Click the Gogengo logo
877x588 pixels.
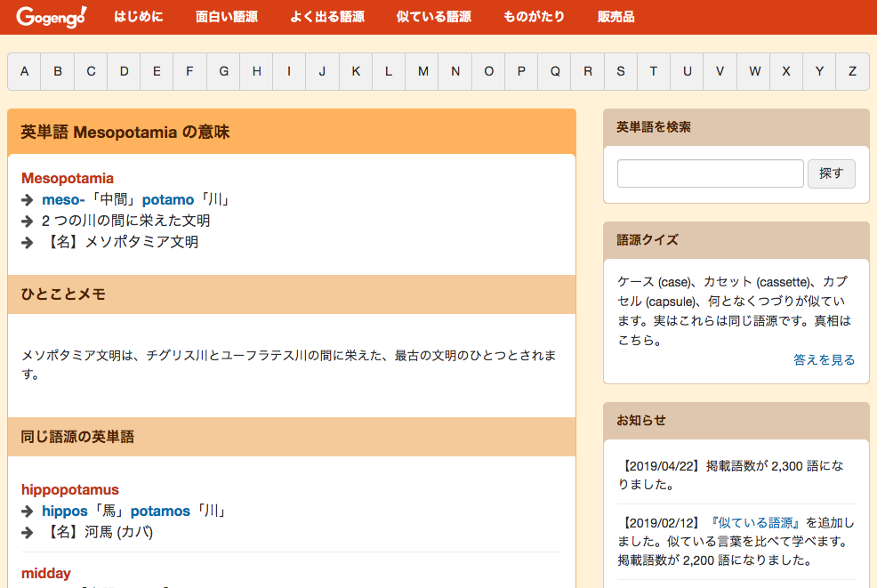pyautogui.click(x=52, y=17)
